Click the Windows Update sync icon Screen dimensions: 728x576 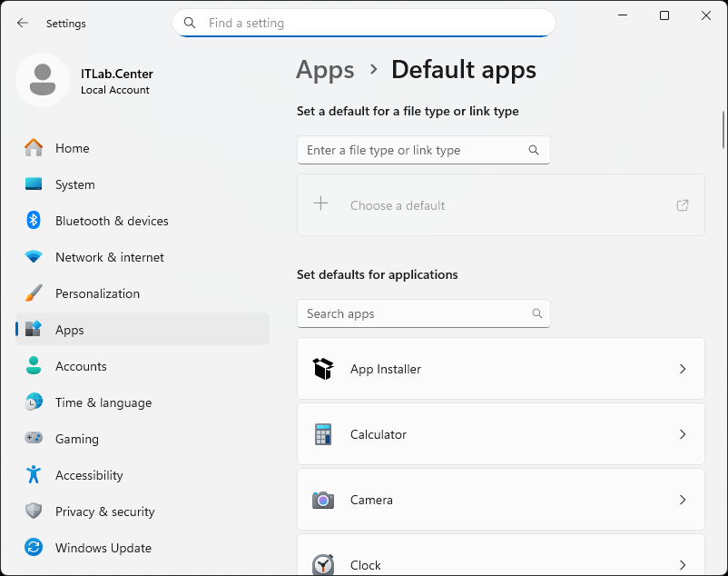(x=34, y=548)
